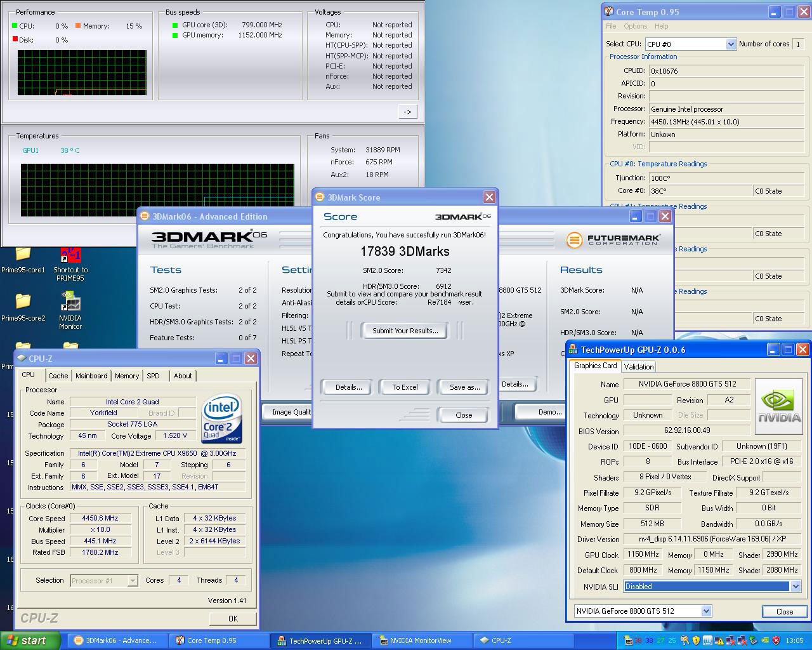The width and height of the screenshot is (812, 650).
Task: Open the Options menu in Core Temp
Action: (x=635, y=26)
